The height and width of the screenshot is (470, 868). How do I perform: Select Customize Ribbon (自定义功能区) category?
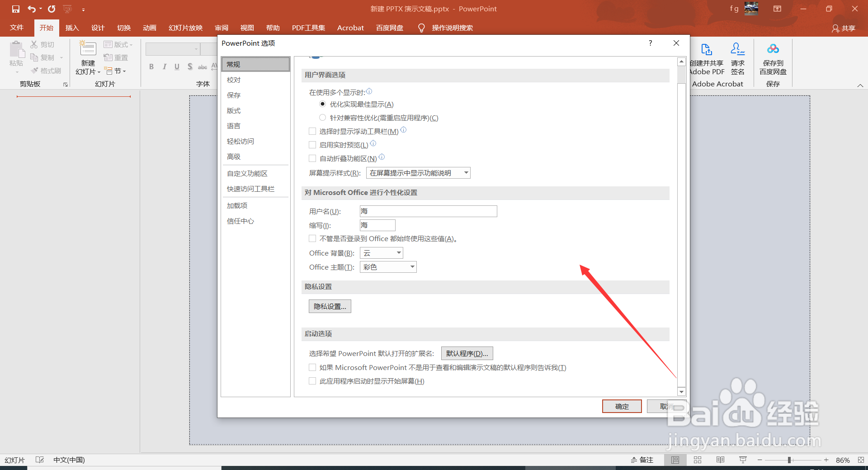[255, 173]
